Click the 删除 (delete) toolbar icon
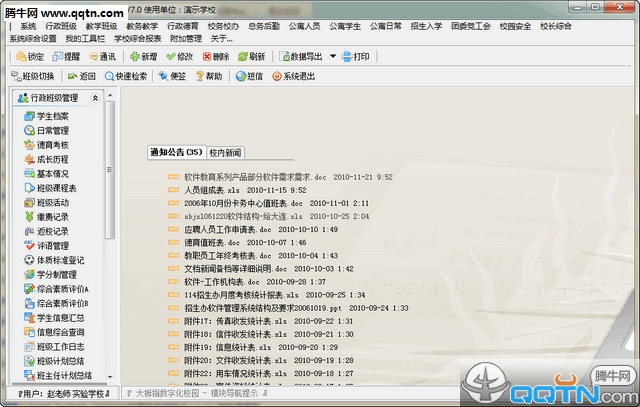The width and height of the screenshot is (640, 407). point(215,57)
